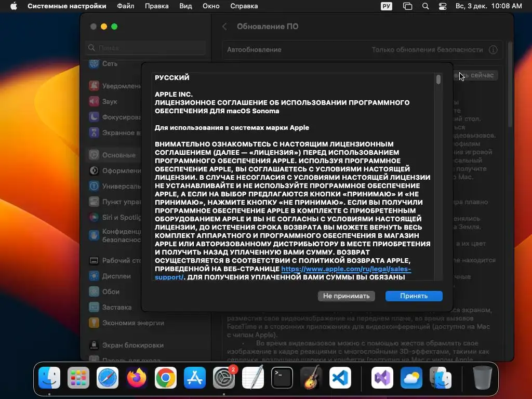Launch GarageBand from the Dock
The height and width of the screenshot is (399, 532).
(x=311, y=378)
